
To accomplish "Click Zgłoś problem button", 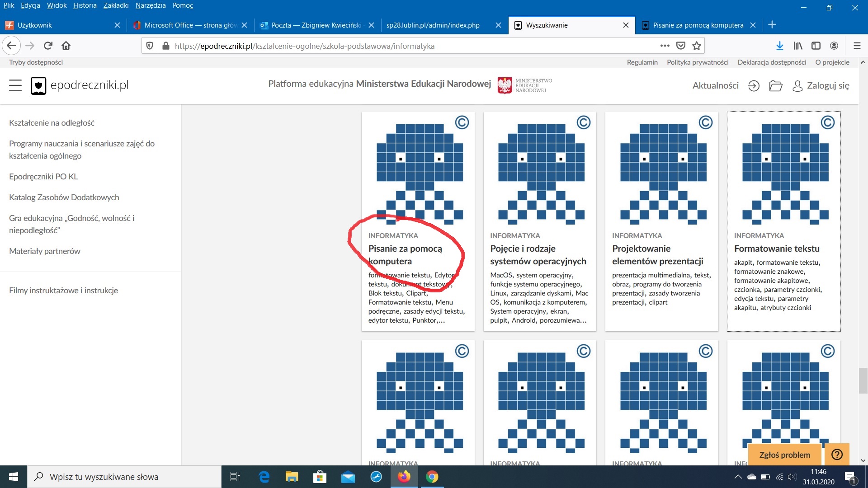I will 784,455.
